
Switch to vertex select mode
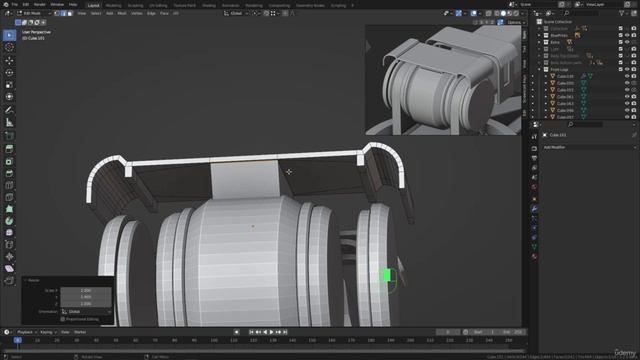[57, 13]
